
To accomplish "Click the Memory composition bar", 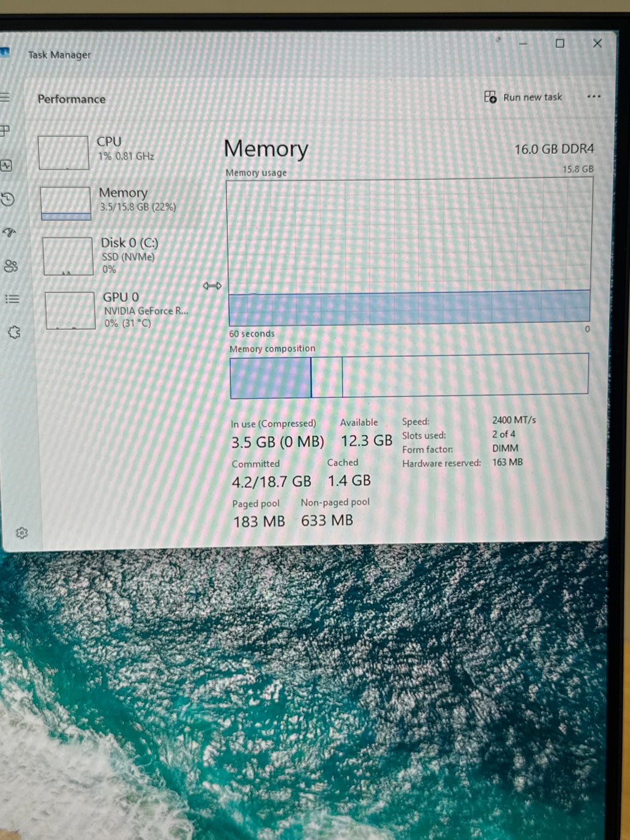I will pyautogui.click(x=409, y=375).
